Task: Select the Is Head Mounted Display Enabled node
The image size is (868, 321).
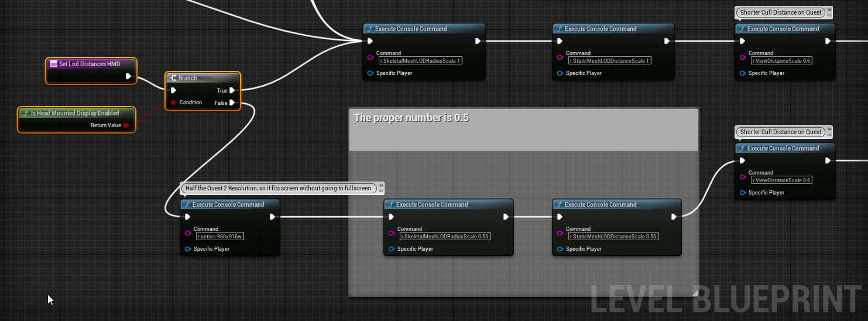Action: click(x=76, y=113)
